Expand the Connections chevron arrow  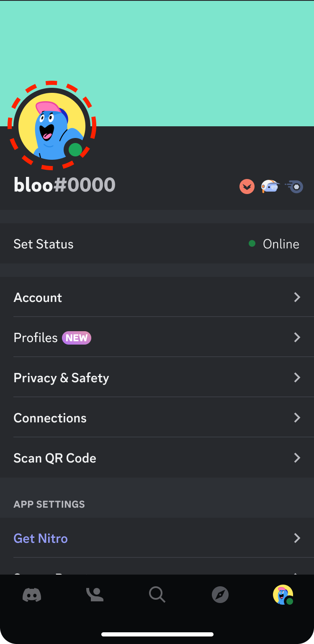(x=297, y=418)
